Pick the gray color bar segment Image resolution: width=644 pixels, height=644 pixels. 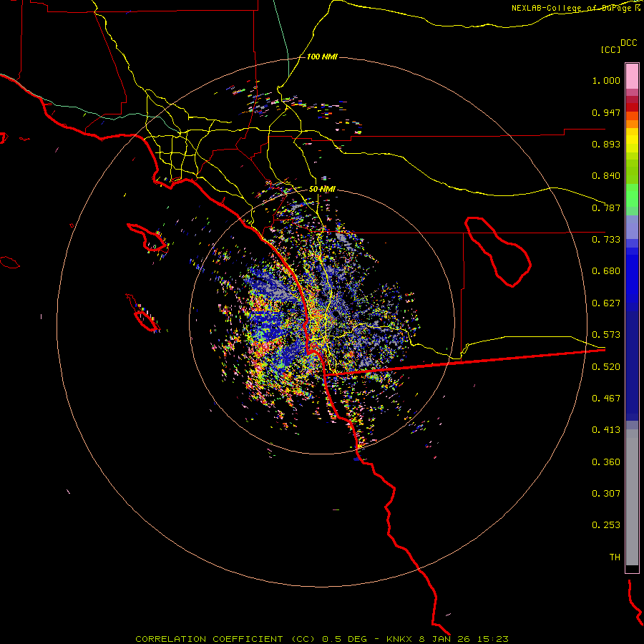[x=632, y=497]
